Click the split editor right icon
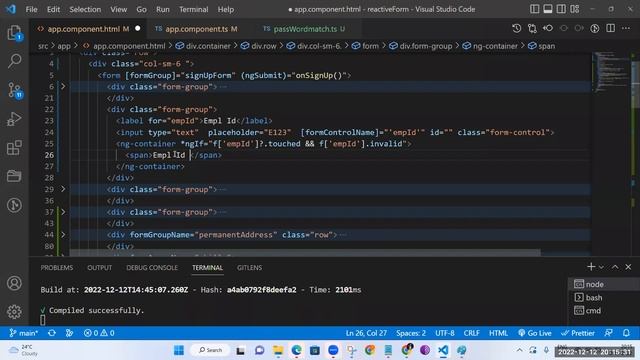640x360 pixels. pyautogui.click(x=611, y=28)
